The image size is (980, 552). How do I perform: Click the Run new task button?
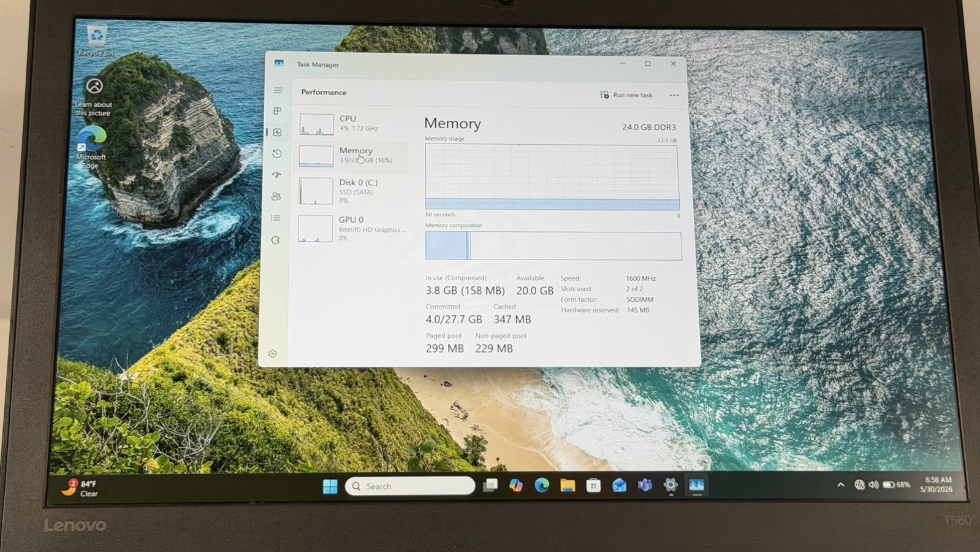(x=626, y=94)
